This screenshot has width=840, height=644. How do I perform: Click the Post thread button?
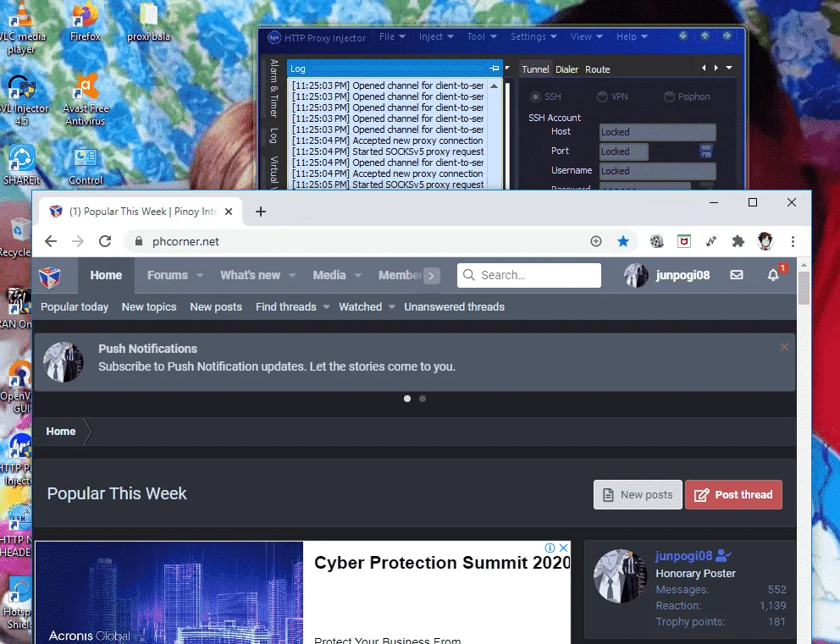click(x=733, y=495)
